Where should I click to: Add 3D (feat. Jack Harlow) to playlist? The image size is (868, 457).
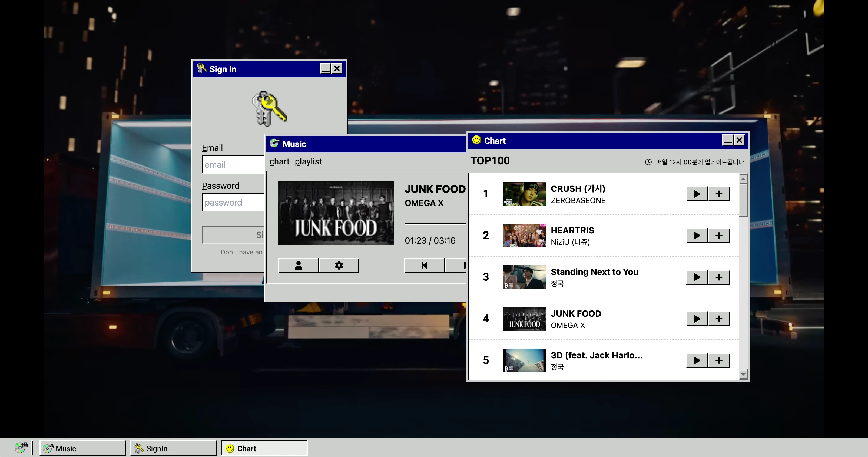click(x=719, y=360)
